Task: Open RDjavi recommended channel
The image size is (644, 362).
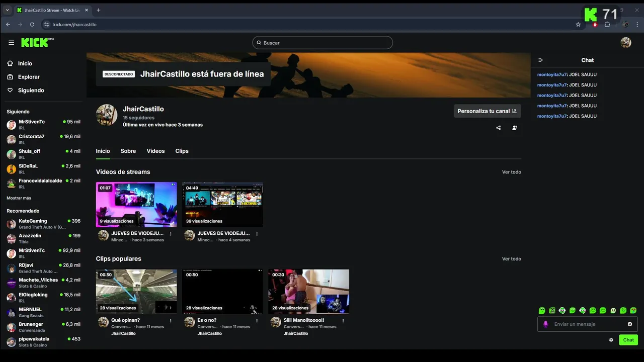Action: [43, 268]
